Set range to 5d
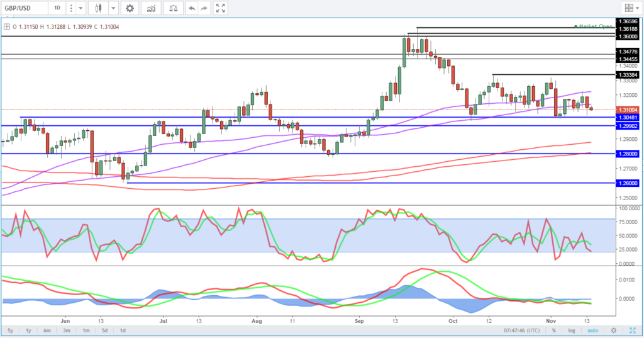 [105, 330]
